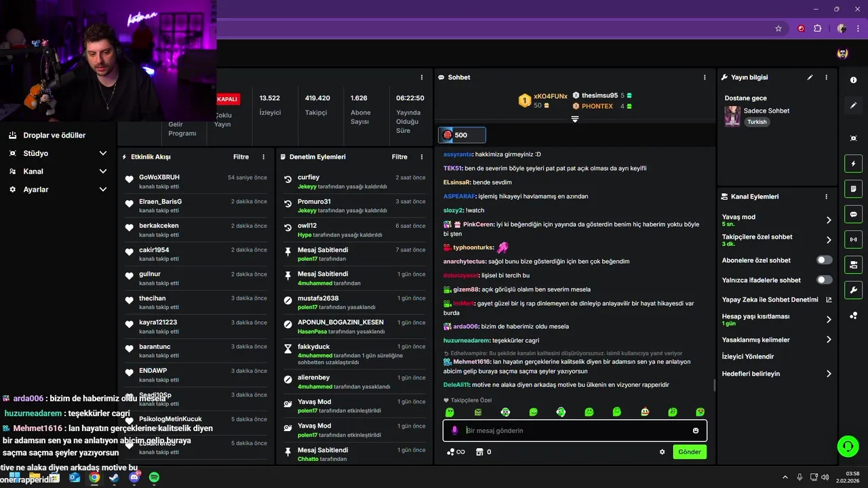Click the pencil icon in the right sidebar
Screen dimensions: 868x488
(853, 105)
